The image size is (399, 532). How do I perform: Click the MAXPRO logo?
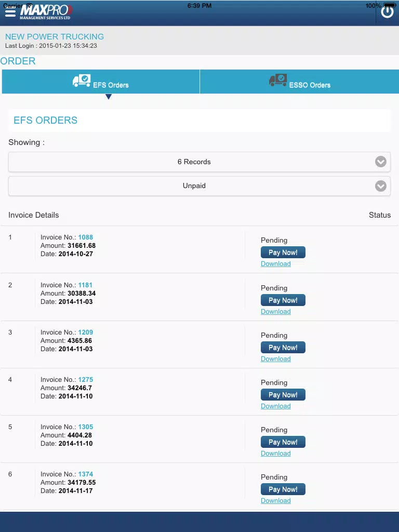tap(46, 11)
